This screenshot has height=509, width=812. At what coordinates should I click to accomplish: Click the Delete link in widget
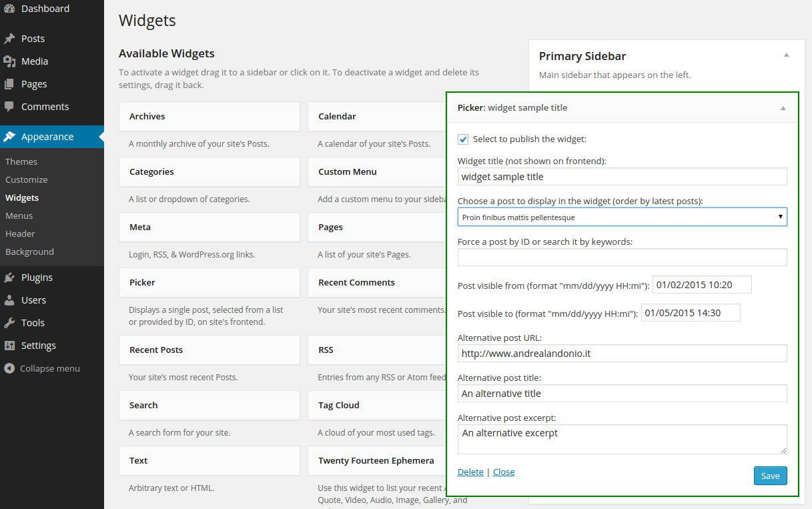pos(470,472)
